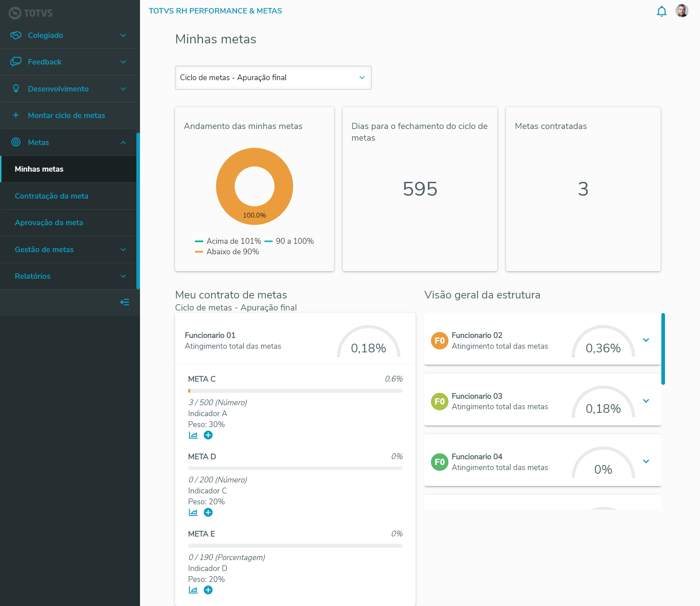
Task: Click the structure list scrollbar
Action: [x=663, y=348]
